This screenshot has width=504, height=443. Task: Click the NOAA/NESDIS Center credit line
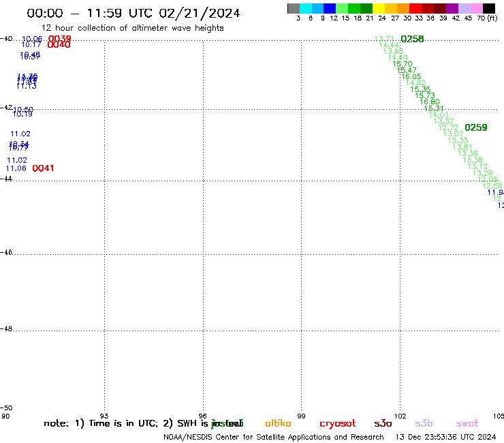[x=274, y=437]
